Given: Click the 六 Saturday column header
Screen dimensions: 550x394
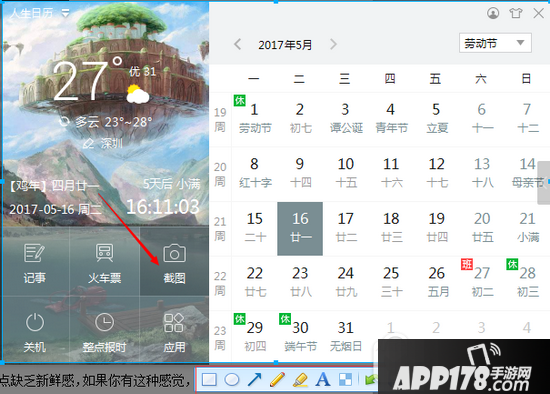Looking at the screenshot, I should [x=481, y=79].
